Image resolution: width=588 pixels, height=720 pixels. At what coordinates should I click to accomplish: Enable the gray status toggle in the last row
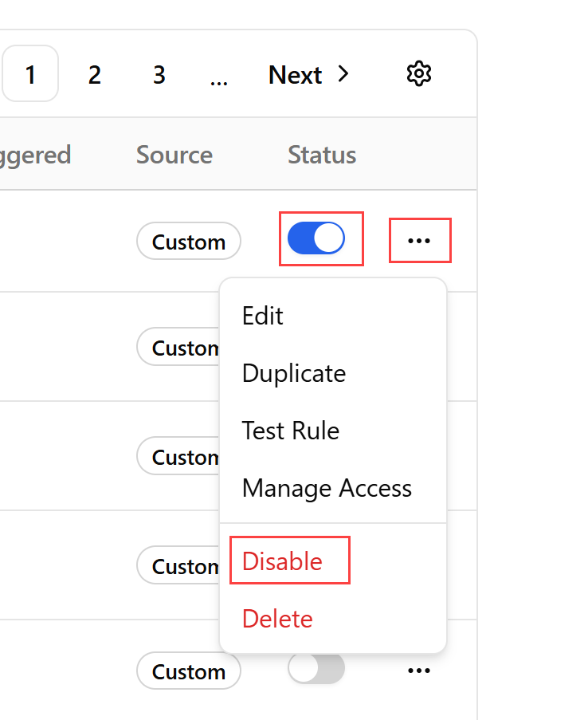(x=316, y=668)
